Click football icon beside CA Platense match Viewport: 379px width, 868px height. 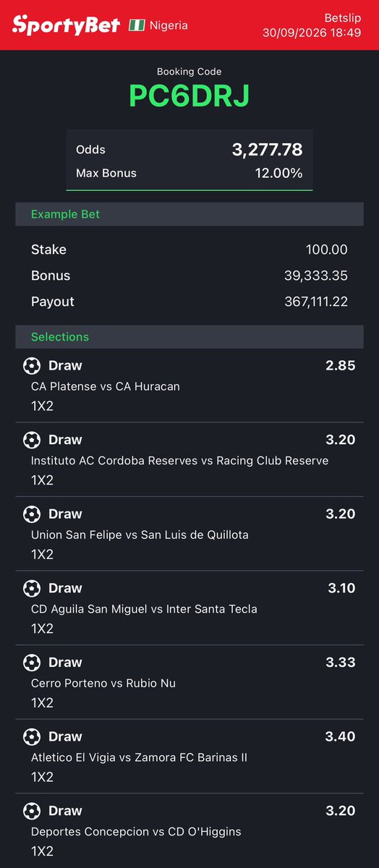coord(32,365)
